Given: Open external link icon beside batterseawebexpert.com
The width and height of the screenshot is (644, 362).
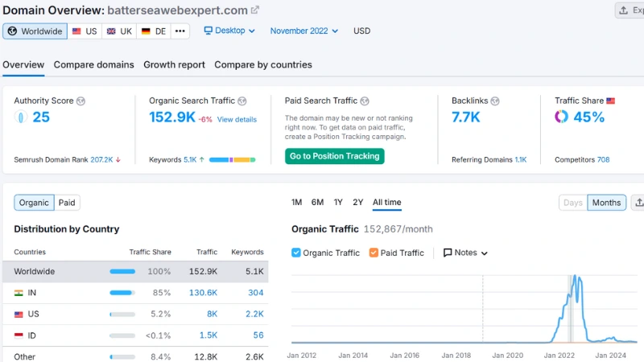Looking at the screenshot, I should point(255,10).
